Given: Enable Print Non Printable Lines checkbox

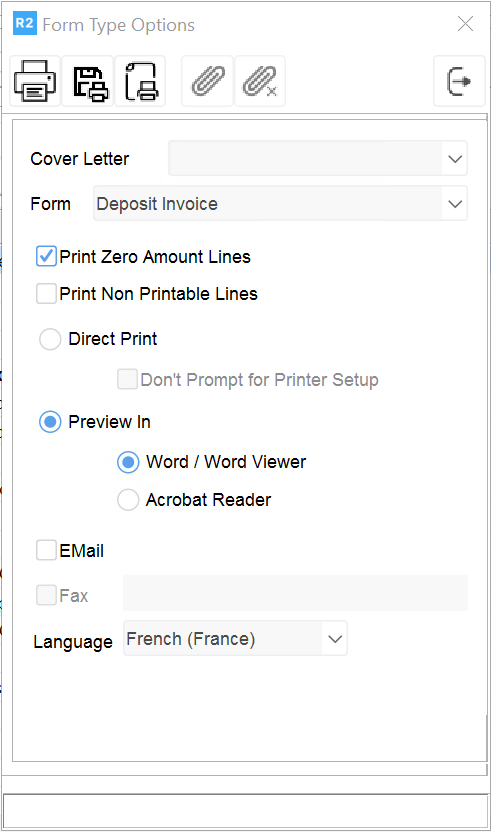Looking at the screenshot, I should [46, 293].
